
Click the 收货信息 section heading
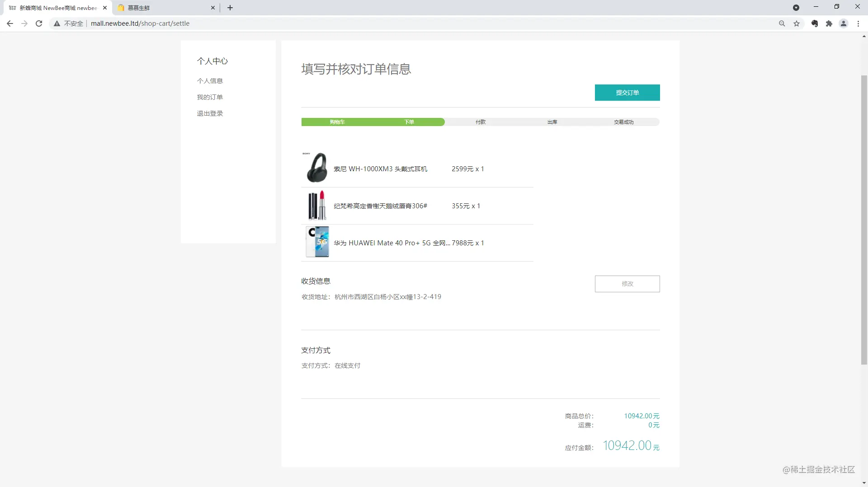[x=316, y=281]
